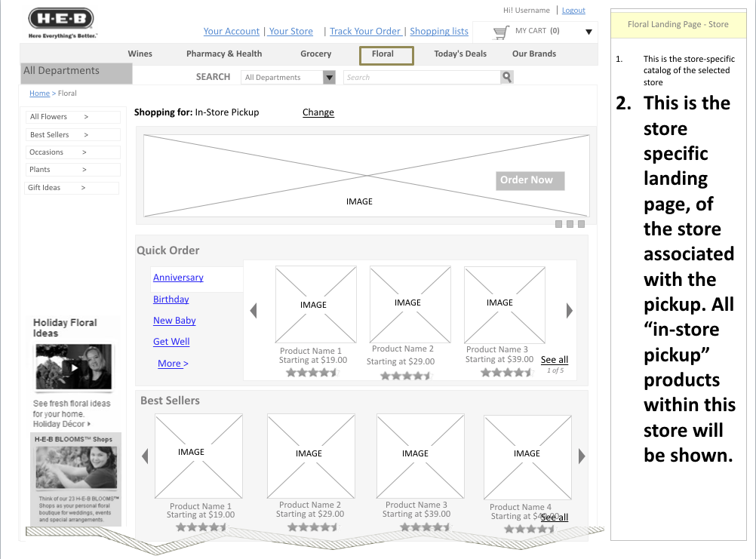The width and height of the screenshot is (756, 559).
Task: Select Anniversary in Quick Order
Action: point(178,278)
